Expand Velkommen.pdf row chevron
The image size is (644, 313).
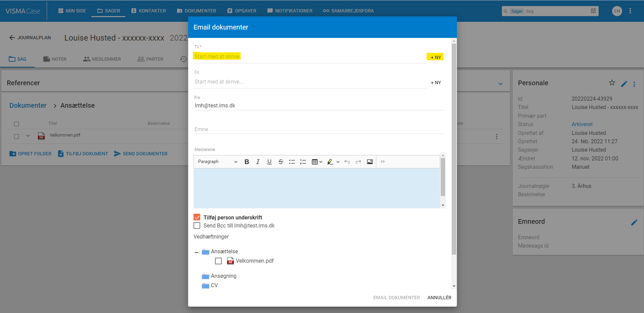click(28, 136)
